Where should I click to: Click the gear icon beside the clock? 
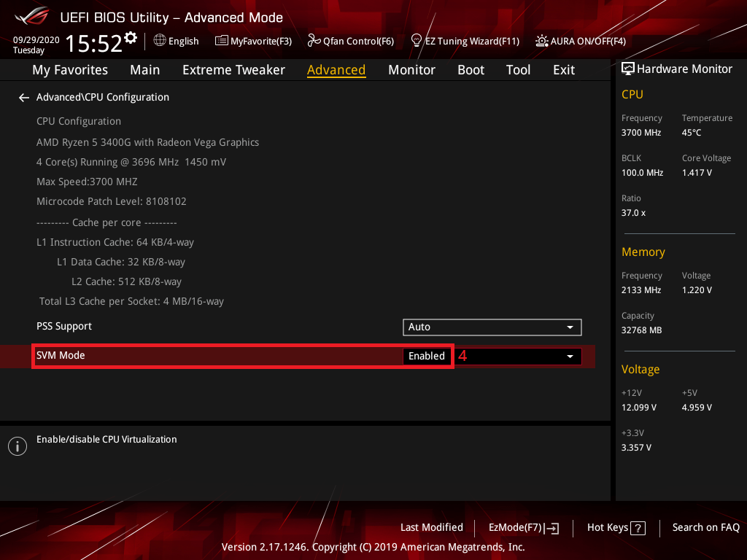[x=131, y=37]
